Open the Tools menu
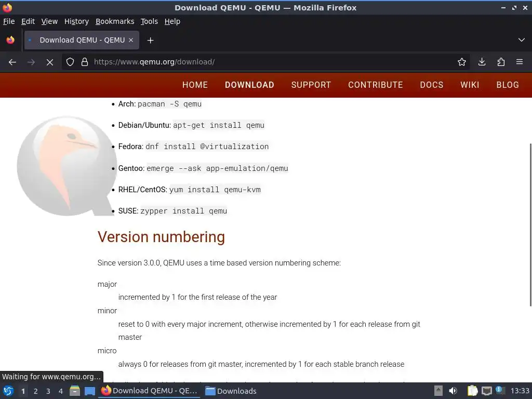 click(x=149, y=21)
